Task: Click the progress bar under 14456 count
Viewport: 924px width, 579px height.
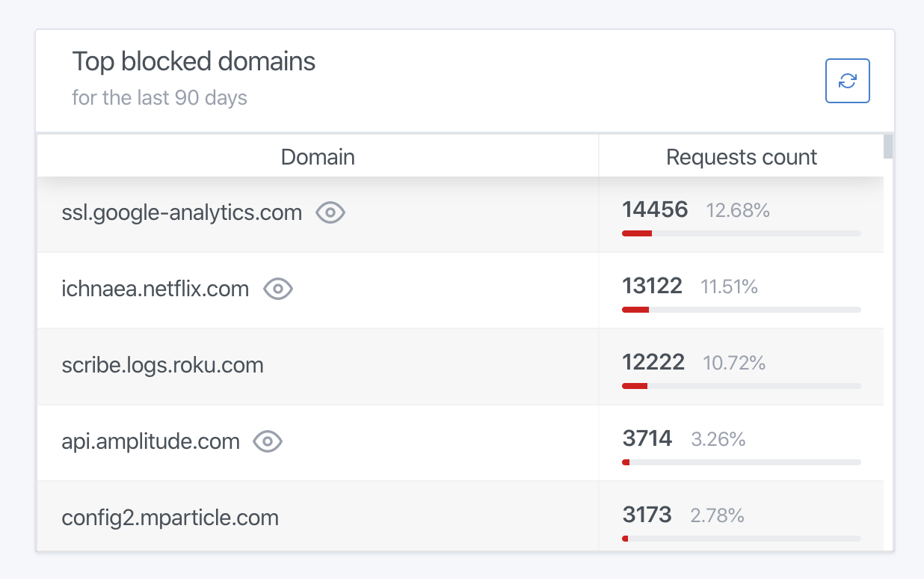Action: point(741,233)
